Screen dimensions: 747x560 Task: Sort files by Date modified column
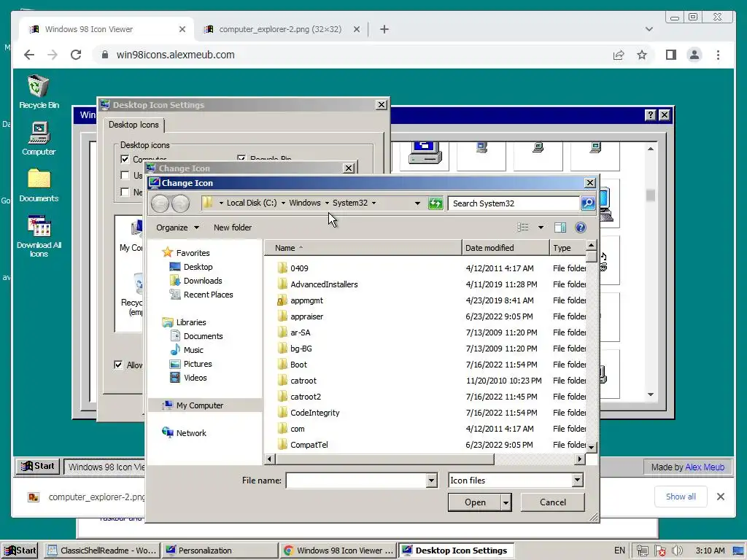point(506,248)
